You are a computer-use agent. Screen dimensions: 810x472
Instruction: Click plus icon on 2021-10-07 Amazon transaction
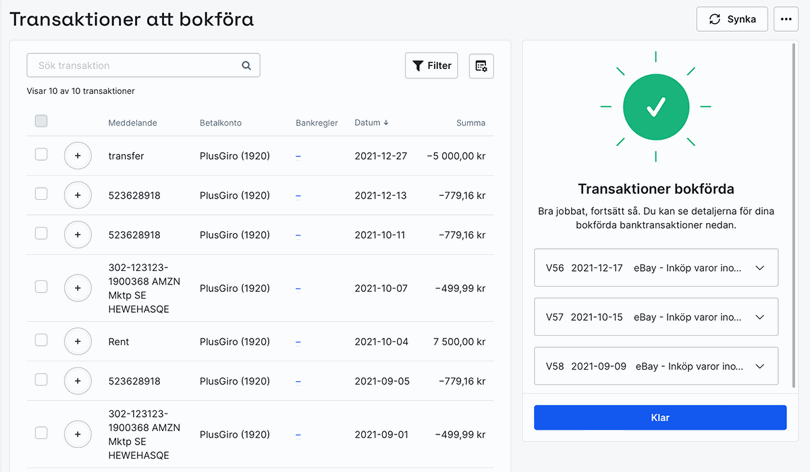coord(77,288)
